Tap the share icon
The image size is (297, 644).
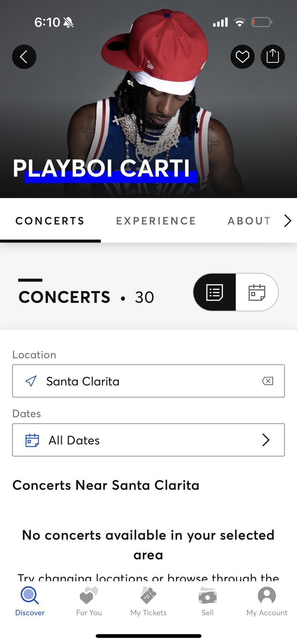pos(273,57)
